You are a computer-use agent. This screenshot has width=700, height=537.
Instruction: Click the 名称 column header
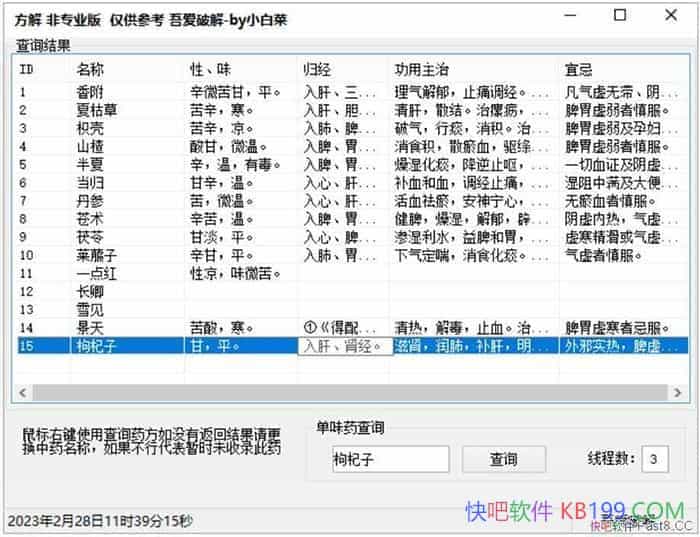(x=126, y=70)
